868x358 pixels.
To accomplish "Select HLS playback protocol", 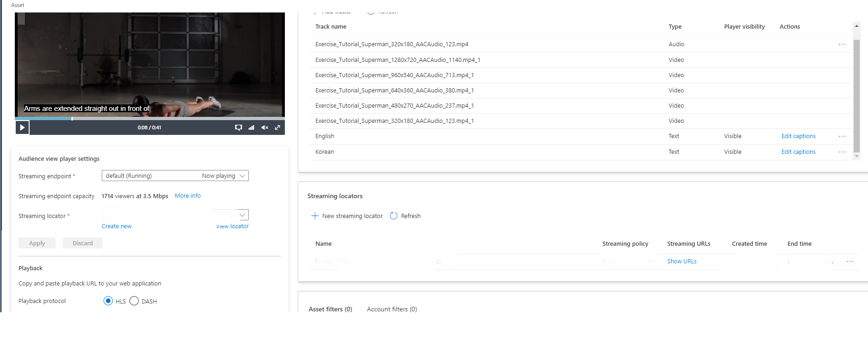I will pyautogui.click(x=108, y=301).
